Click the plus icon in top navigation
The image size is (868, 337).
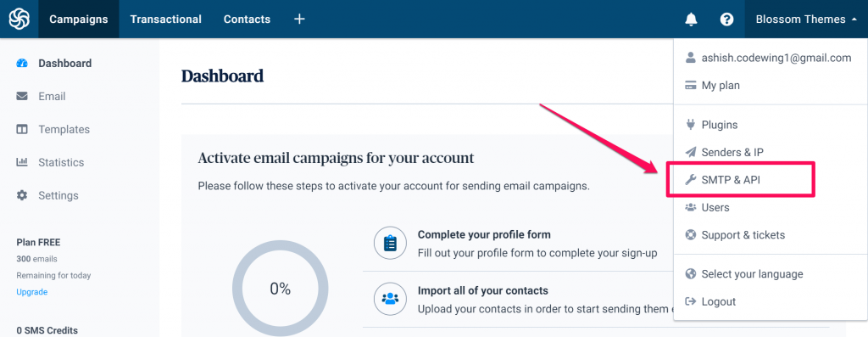299,19
